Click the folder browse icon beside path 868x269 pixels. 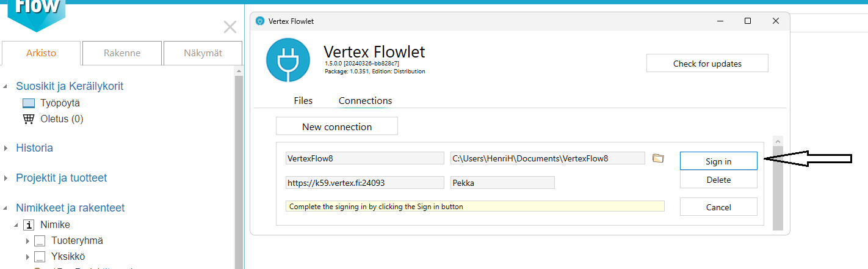click(657, 158)
